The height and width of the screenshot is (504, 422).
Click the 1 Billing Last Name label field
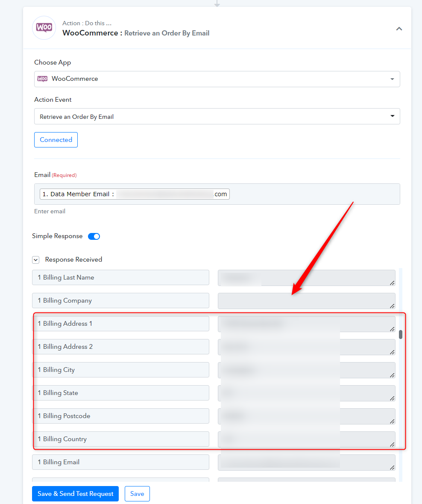[121, 277]
